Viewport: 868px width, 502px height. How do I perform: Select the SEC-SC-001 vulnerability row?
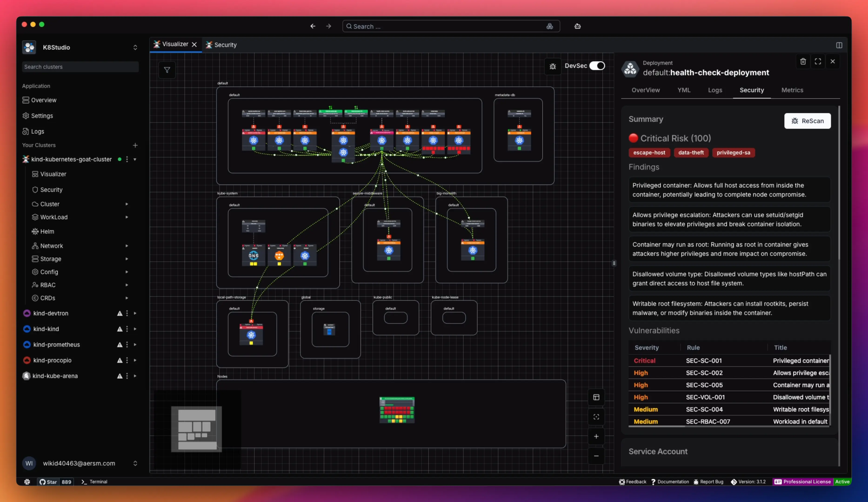tap(729, 361)
